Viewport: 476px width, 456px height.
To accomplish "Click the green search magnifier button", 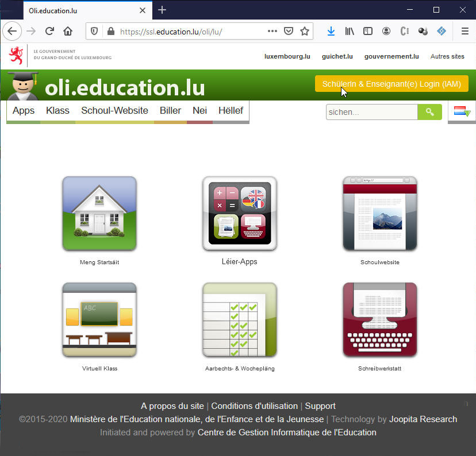I will tap(429, 112).
